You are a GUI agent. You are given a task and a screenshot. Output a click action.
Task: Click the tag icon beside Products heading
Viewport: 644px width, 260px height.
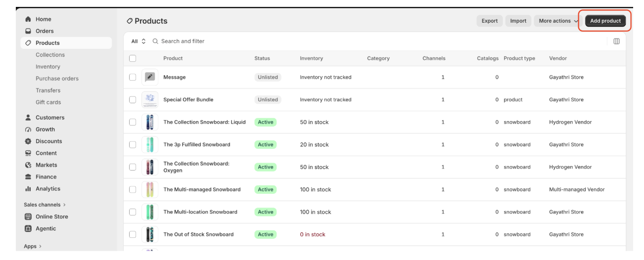pyautogui.click(x=130, y=21)
